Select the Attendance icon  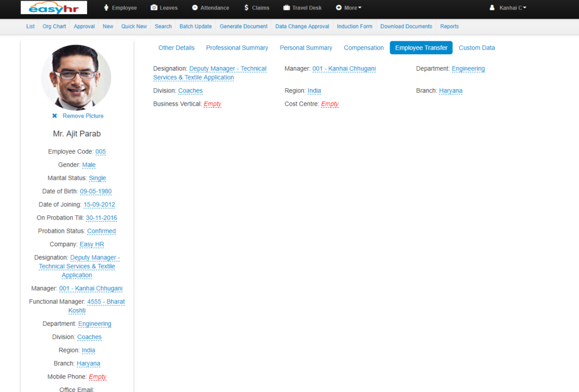tap(196, 7)
